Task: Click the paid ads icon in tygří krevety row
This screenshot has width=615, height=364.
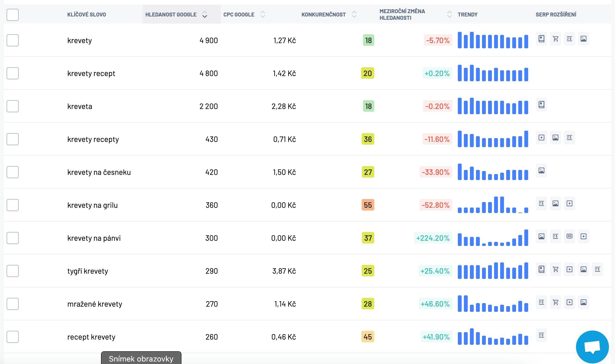Action: pyautogui.click(x=597, y=269)
